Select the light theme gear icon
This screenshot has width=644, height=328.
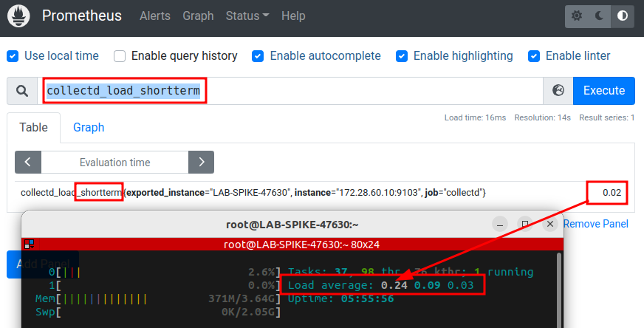tap(577, 16)
